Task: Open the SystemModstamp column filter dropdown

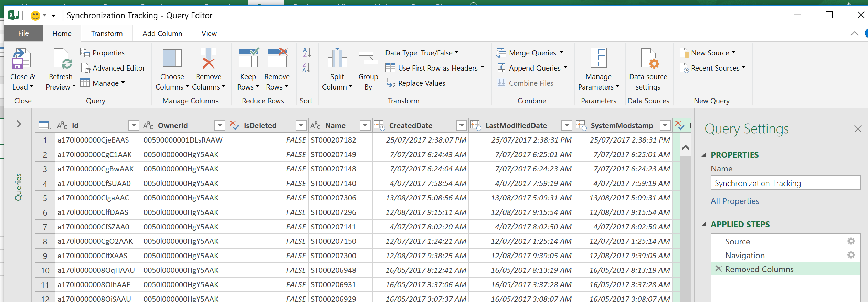Action: (x=665, y=126)
